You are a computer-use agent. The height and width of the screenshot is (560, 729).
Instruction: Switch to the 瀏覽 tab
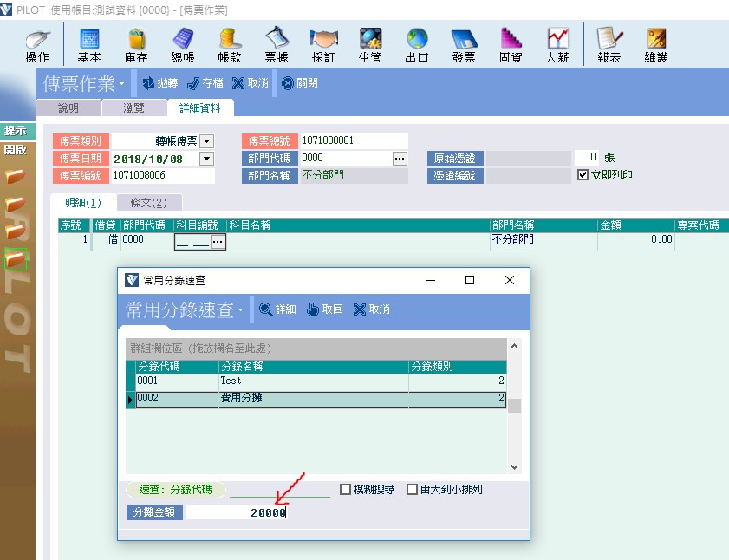point(133,107)
